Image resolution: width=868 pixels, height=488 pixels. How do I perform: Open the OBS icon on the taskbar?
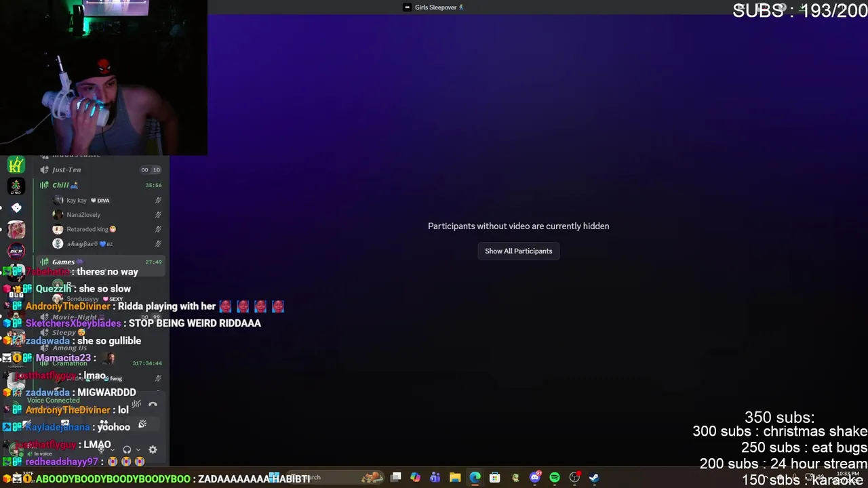coord(574,477)
